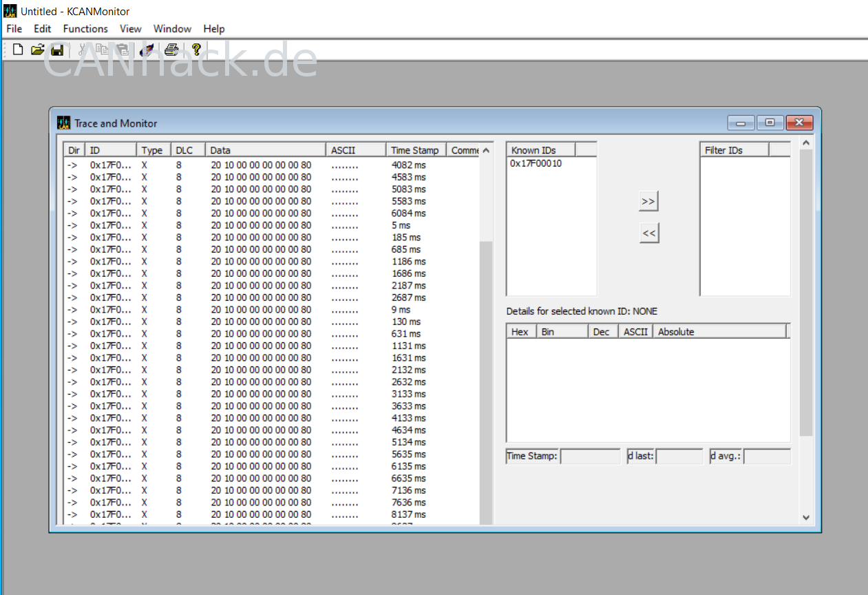Screen dimensions: 868x595
Task: Click the trace list vertical scrollbar thumb
Action: coord(486,382)
